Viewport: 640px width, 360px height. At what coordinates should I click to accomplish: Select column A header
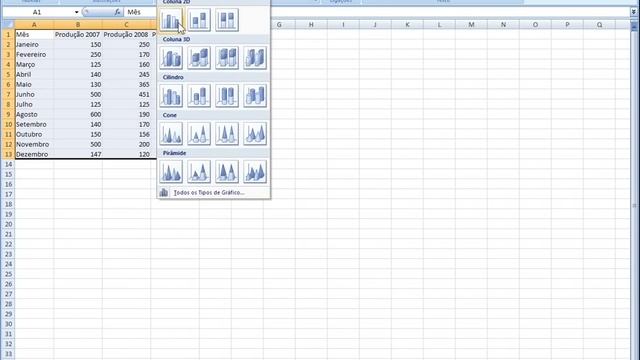34,24
